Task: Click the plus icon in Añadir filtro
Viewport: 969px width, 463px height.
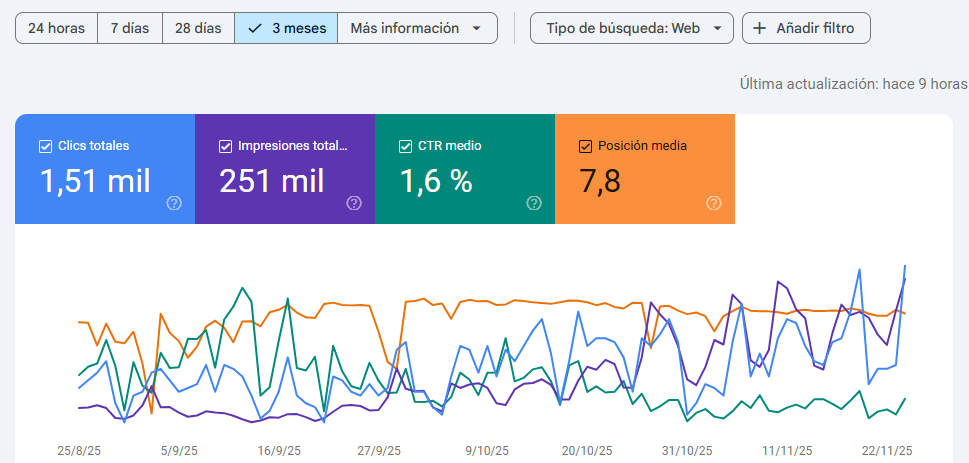Action: click(x=760, y=28)
